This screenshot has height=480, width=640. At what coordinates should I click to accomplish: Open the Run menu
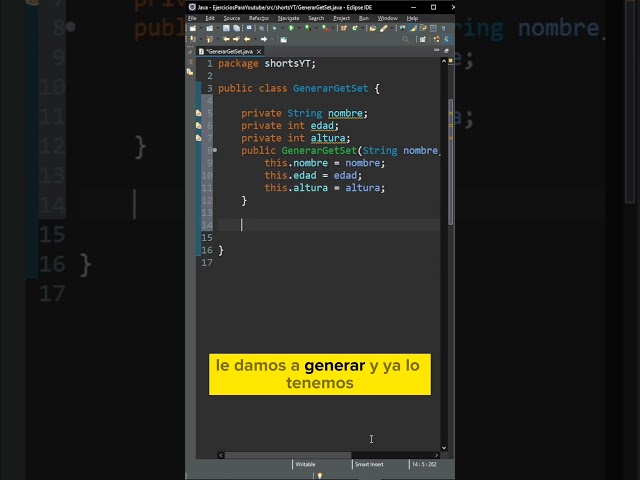(x=364, y=18)
